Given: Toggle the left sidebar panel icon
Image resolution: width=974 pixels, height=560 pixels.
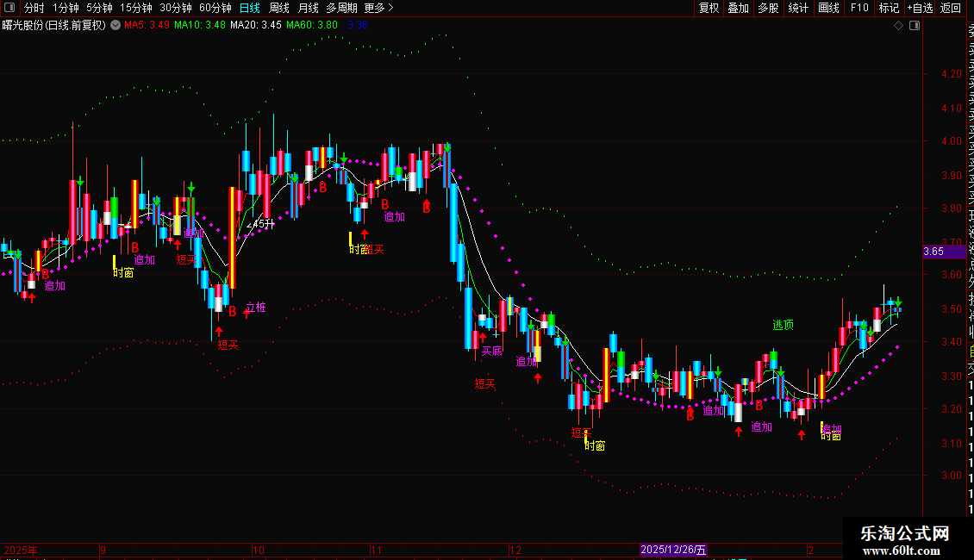Looking at the screenshot, I should coord(9,8).
